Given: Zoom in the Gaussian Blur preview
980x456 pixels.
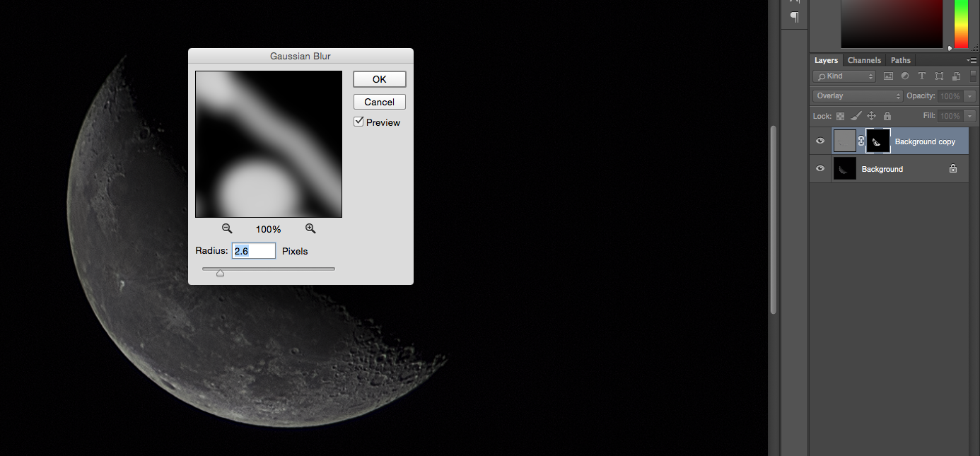Looking at the screenshot, I should pyautogui.click(x=310, y=228).
